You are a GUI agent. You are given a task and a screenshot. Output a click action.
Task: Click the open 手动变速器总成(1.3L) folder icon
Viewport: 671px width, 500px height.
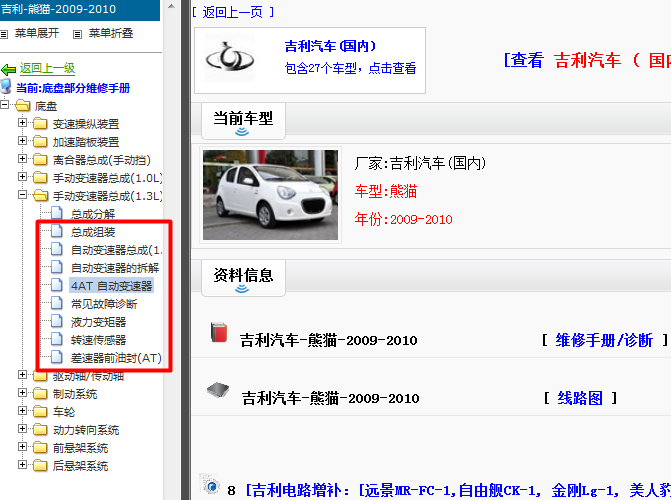41,195
